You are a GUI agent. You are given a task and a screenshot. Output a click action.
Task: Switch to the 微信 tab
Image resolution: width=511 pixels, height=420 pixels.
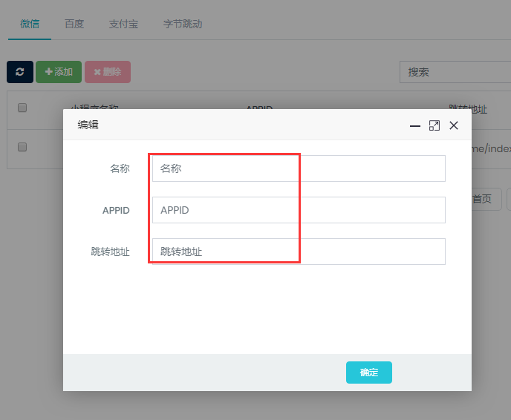30,24
